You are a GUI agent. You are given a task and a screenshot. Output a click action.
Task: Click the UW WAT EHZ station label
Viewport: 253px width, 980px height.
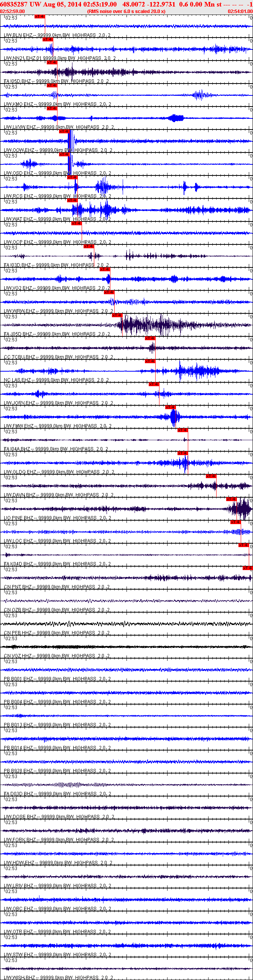click(x=57, y=219)
